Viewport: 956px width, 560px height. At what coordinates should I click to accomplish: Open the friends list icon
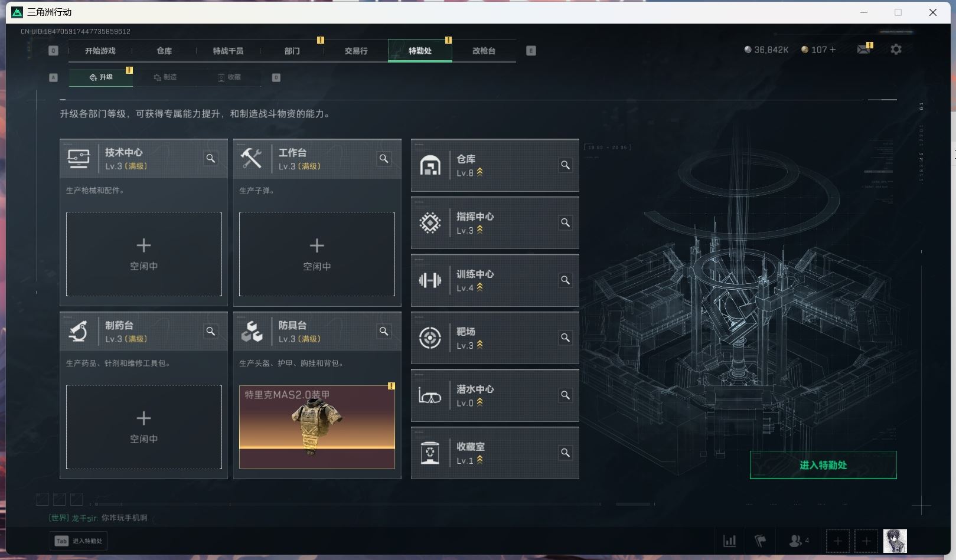point(798,541)
